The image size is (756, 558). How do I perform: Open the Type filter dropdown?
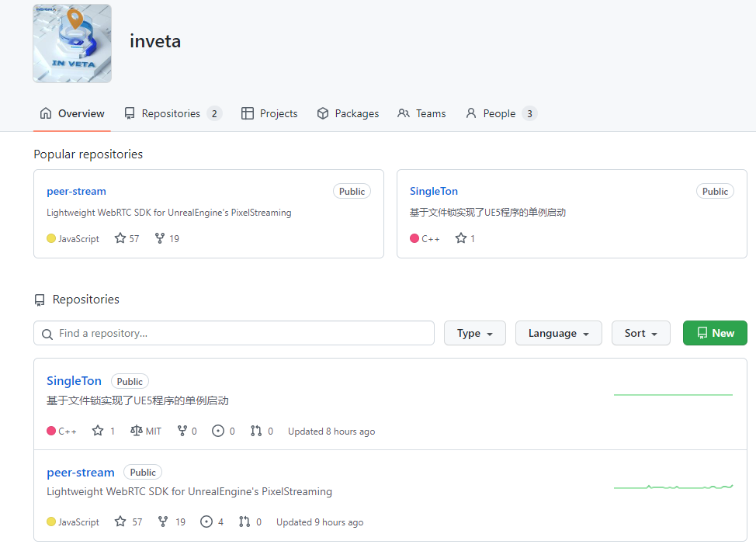tap(474, 333)
